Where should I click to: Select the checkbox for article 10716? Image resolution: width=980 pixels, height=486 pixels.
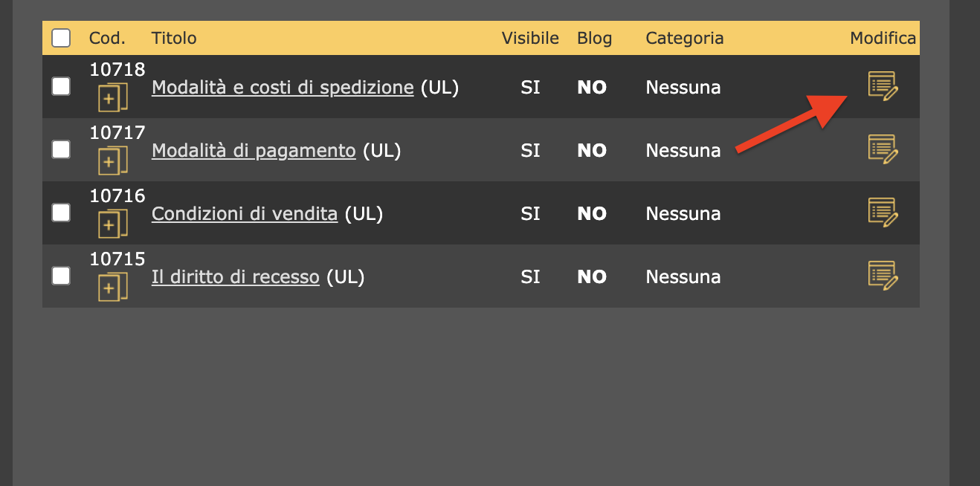coord(61,213)
